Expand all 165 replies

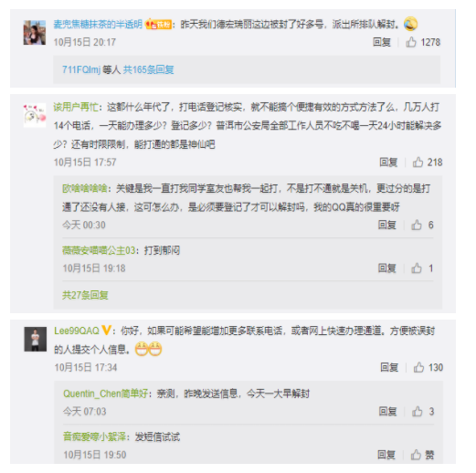pyautogui.click(x=148, y=69)
